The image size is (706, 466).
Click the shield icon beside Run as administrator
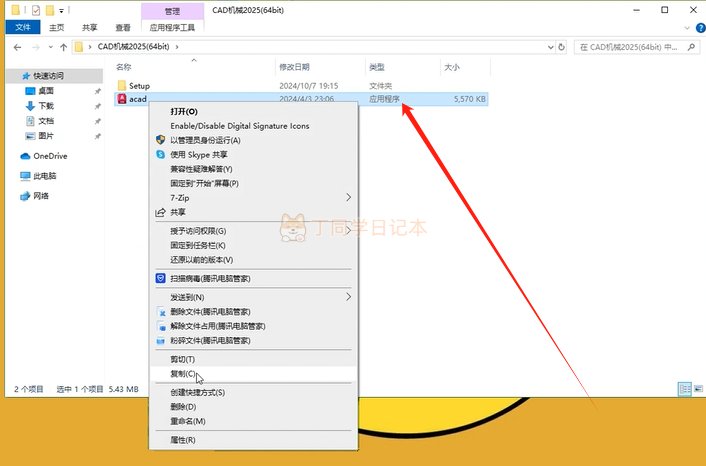tap(160, 140)
